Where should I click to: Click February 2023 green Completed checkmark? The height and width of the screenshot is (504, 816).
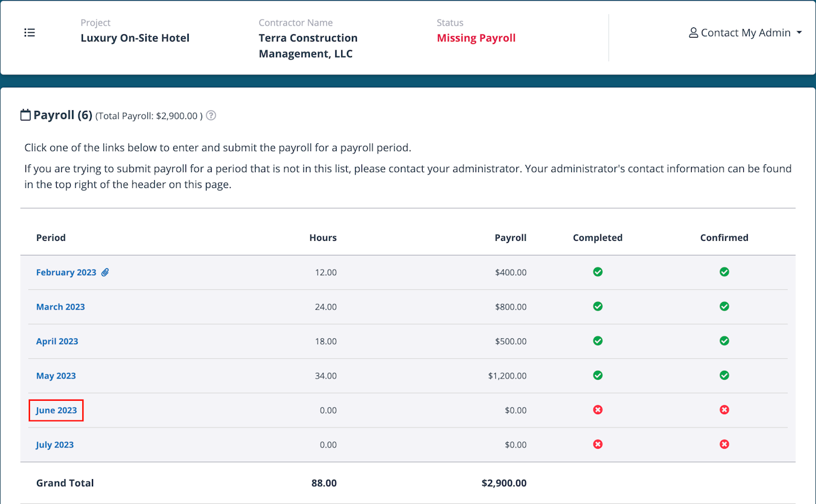point(597,272)
